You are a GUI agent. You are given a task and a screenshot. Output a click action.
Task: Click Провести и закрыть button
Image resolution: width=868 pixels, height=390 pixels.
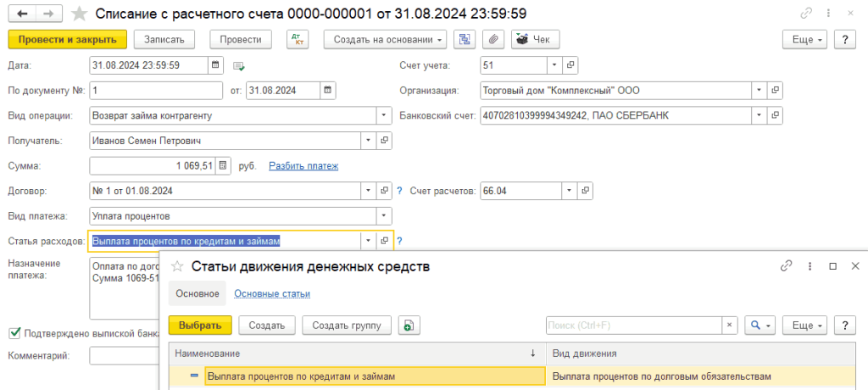[68, 40]
